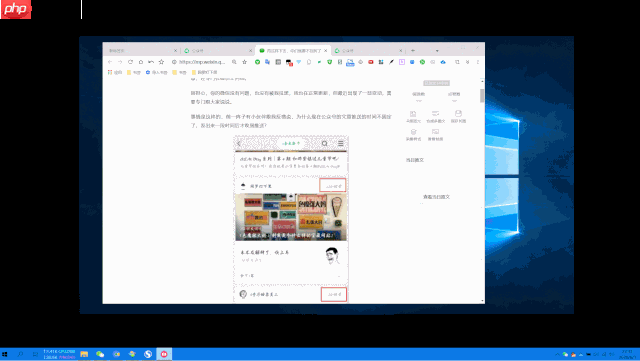Image resolution: width=640 pixels, height=361 pixels.
Task: Click the star icon left of the address bar
Action: coord(161,62)
